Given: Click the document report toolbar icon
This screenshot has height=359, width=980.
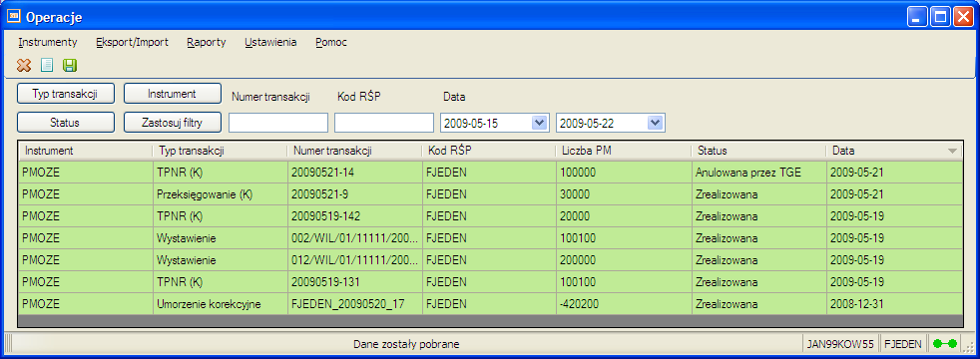Looking at the screenshot, I should pos(47,65).
